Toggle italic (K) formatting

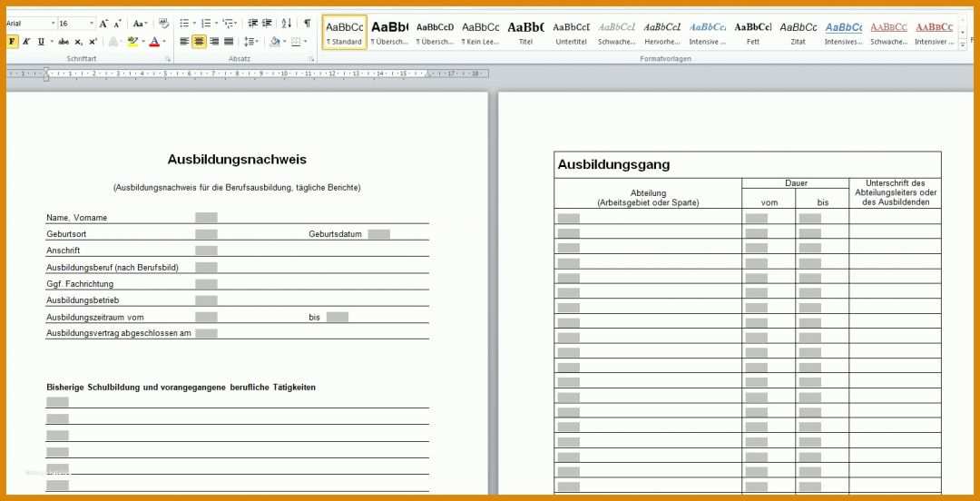point(26,42)
